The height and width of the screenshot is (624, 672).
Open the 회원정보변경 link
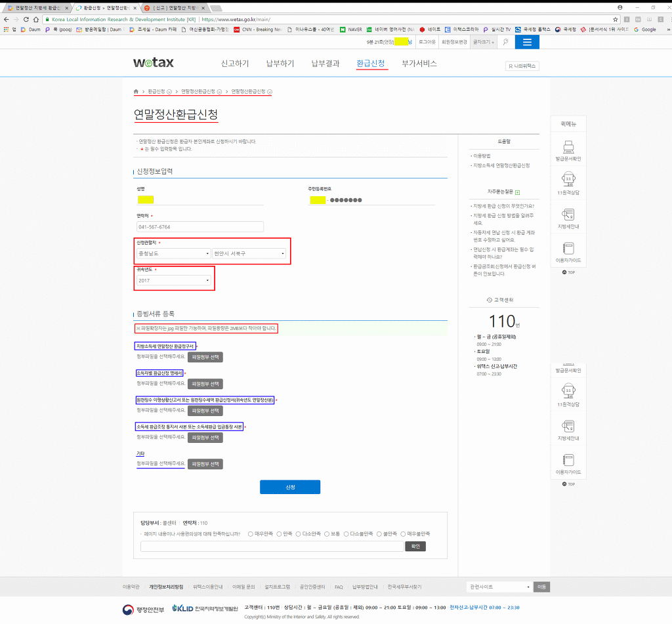[454, 42]
